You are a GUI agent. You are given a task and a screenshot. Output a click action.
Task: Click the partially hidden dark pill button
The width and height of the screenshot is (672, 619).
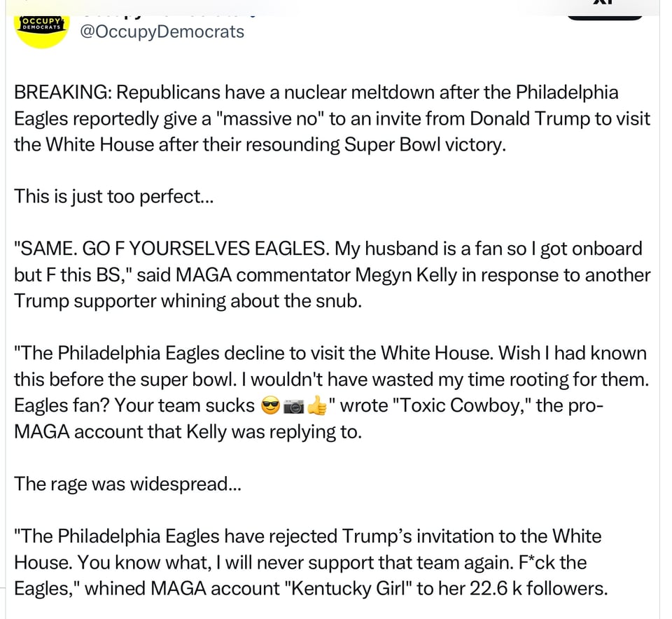tap(605, 18)
